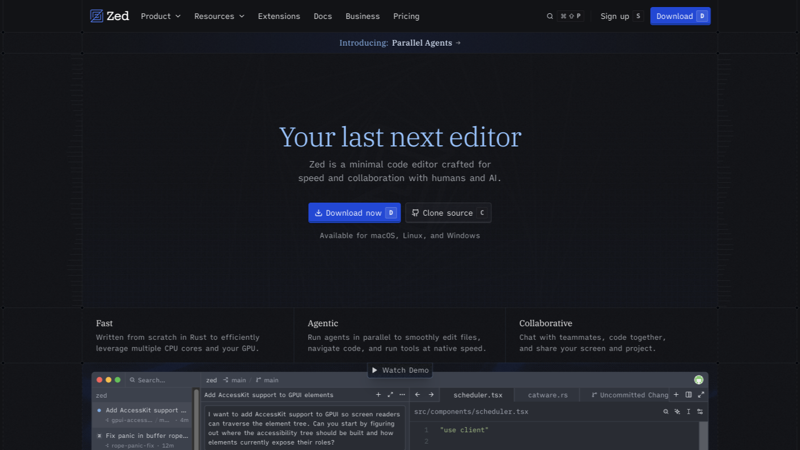Open the Extensions page
The height and width of the screenshot is (450, 800).
279,16
